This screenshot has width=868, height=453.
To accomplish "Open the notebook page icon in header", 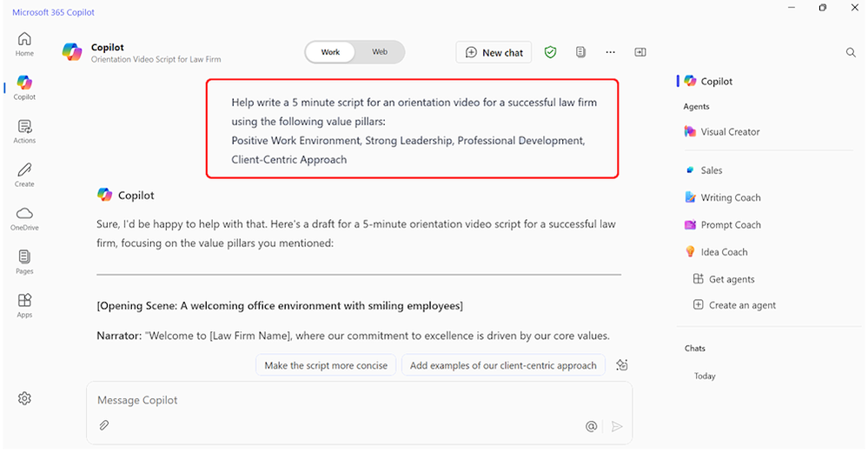I will (580, 52).
